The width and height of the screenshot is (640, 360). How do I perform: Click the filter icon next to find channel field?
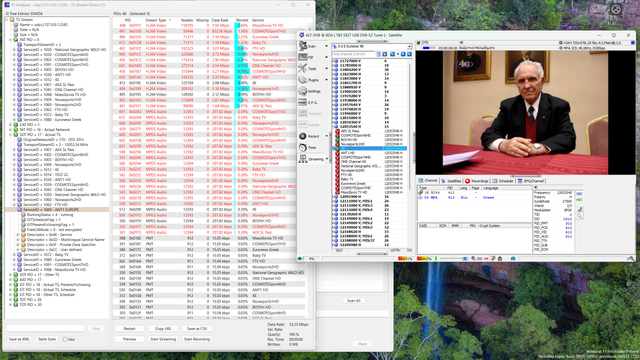[x=378, y=54]
